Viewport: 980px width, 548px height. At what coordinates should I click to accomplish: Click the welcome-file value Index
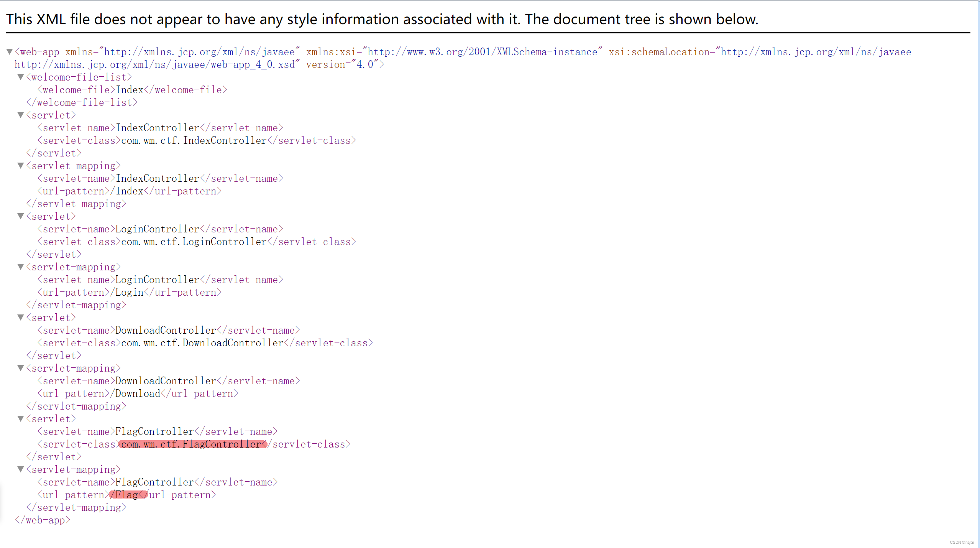point(130,90)
